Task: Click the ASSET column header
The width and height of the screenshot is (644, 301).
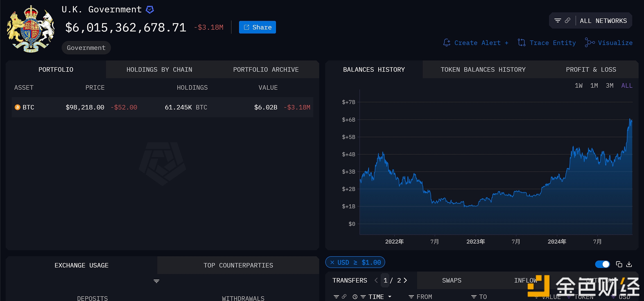Action: (24, 88)
